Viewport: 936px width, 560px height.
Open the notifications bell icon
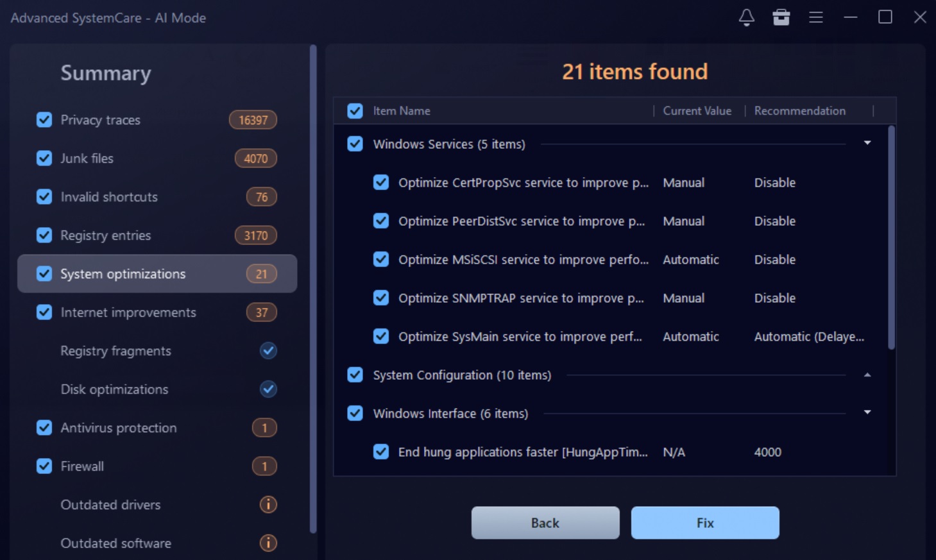tap(746, 17)
